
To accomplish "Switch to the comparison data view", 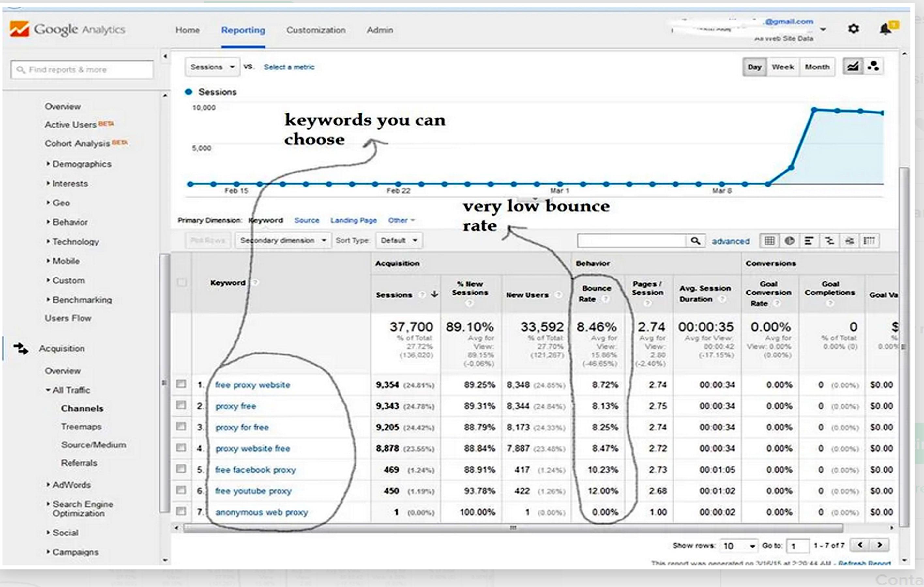I will click(830, 241).
